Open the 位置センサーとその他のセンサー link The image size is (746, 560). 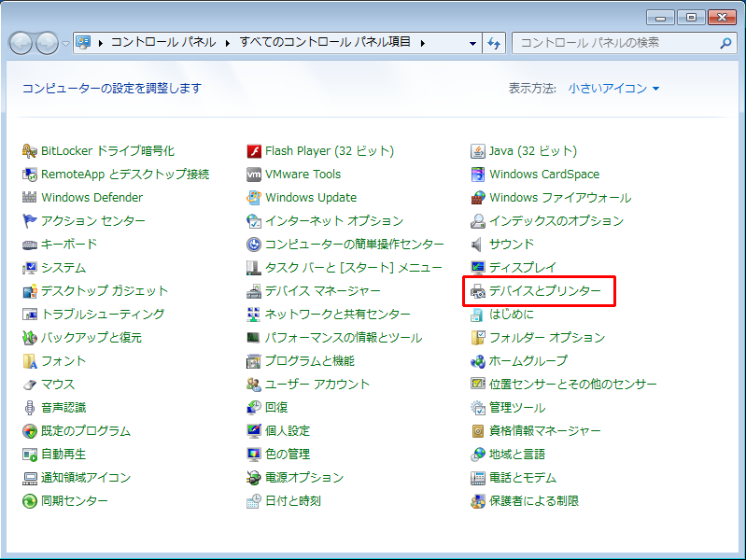[x=573, y=385]
